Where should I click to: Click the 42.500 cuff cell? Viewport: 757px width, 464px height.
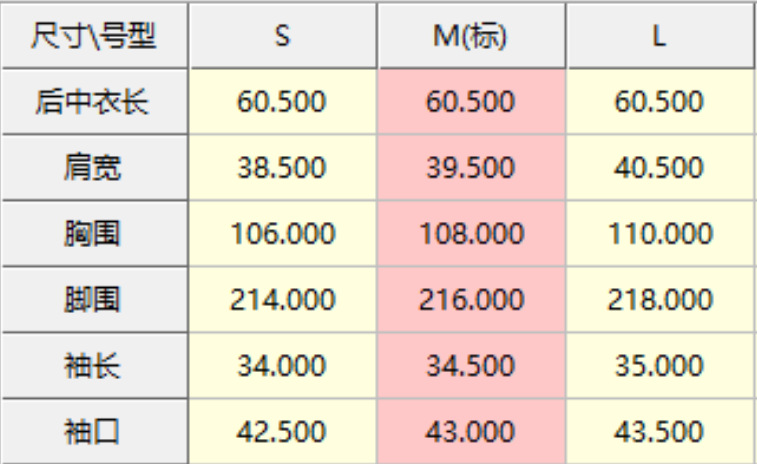[283, 432]
